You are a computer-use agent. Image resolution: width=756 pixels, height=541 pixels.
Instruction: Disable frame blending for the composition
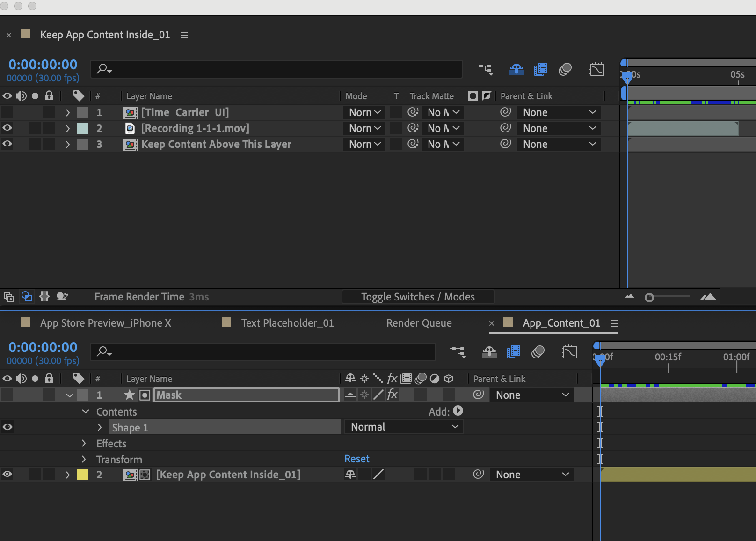tap(540, 69)
